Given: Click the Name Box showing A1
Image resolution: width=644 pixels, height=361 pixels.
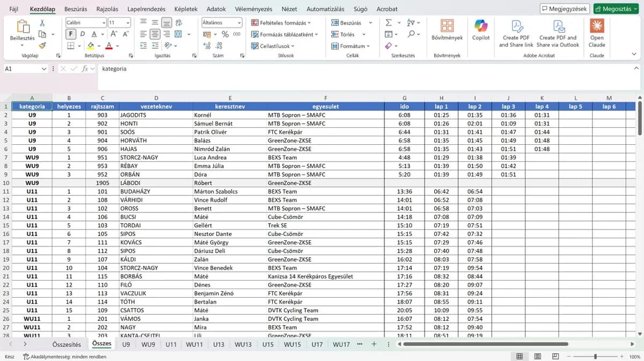Looking at the screenshot, I should [x=26, y=69].
